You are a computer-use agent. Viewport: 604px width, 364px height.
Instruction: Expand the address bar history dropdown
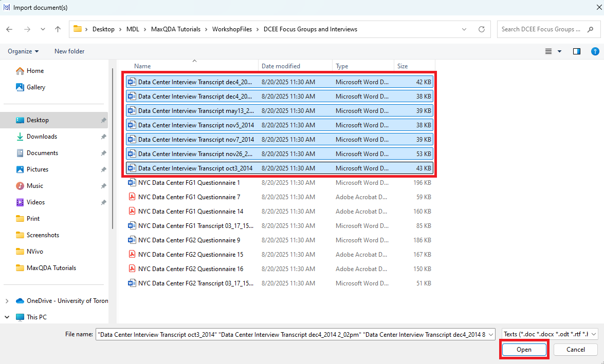[464, 29]
